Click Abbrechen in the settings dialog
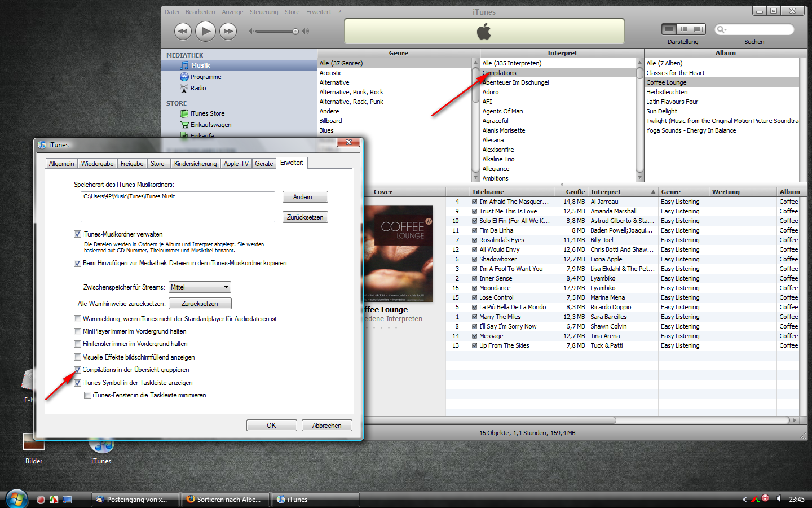Viewport: 812px width, 508px height. click(327, 426)
